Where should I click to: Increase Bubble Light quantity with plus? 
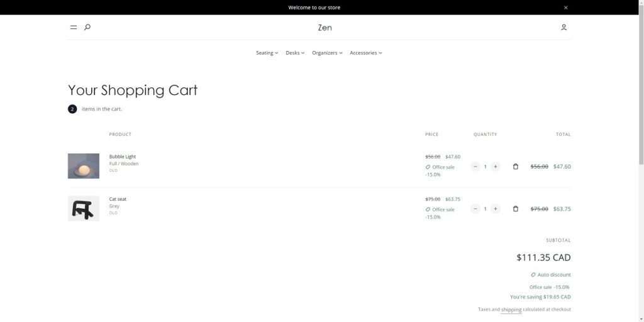[496, 167]
